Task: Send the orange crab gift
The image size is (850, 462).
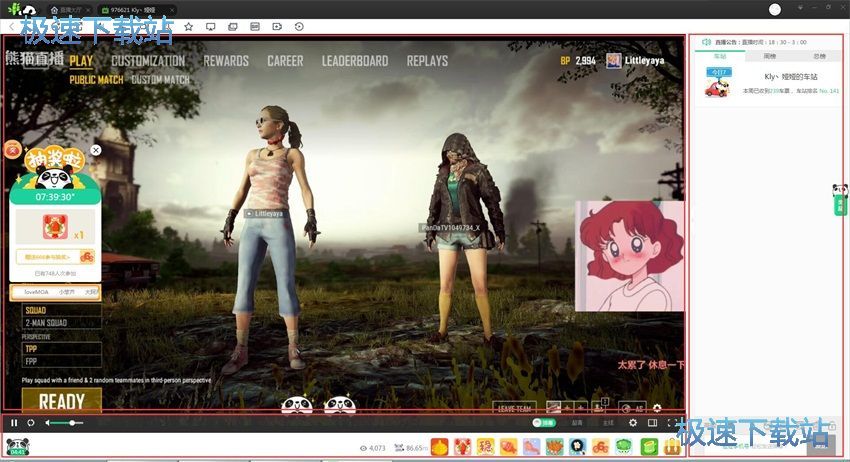Action: point(555,447)
